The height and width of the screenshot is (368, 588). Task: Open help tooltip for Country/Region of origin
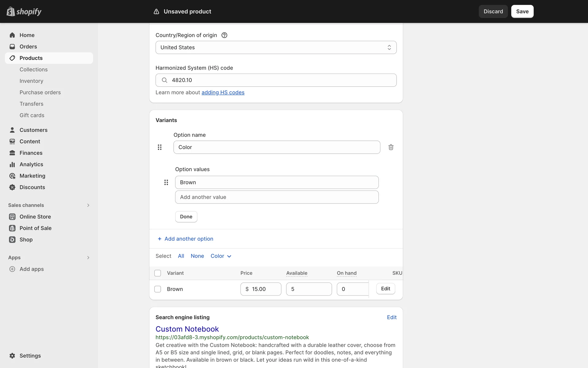point(224,35)
